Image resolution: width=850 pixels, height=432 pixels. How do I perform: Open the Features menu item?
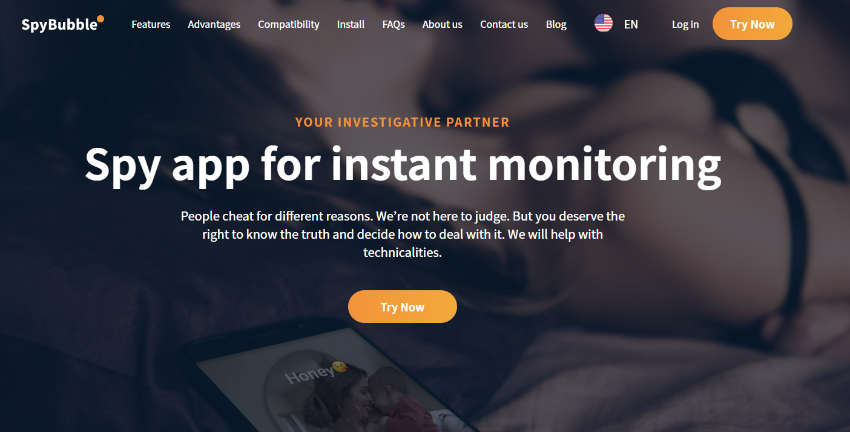(x=151, y=24)
